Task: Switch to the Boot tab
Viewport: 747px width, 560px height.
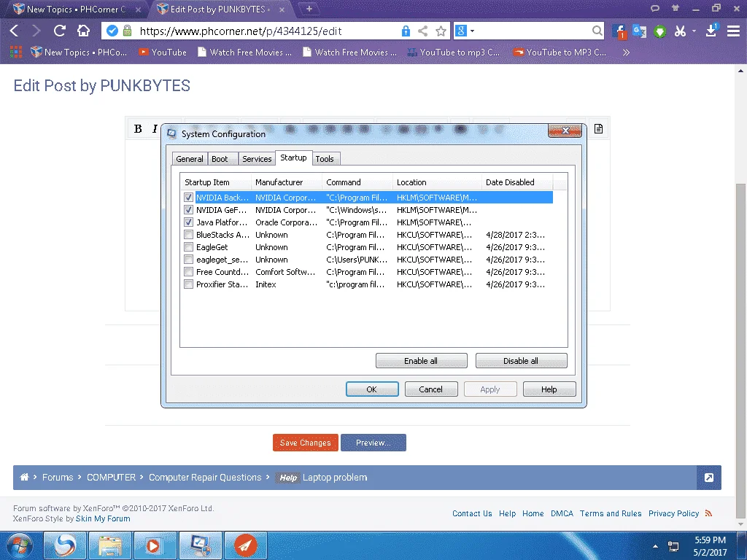Action: [220, 158]
